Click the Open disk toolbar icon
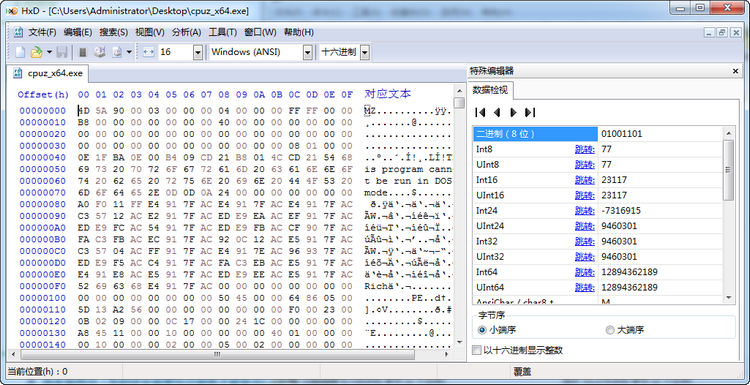The height and width of the screenshot is (385, 750). click(x=99, y=52)
